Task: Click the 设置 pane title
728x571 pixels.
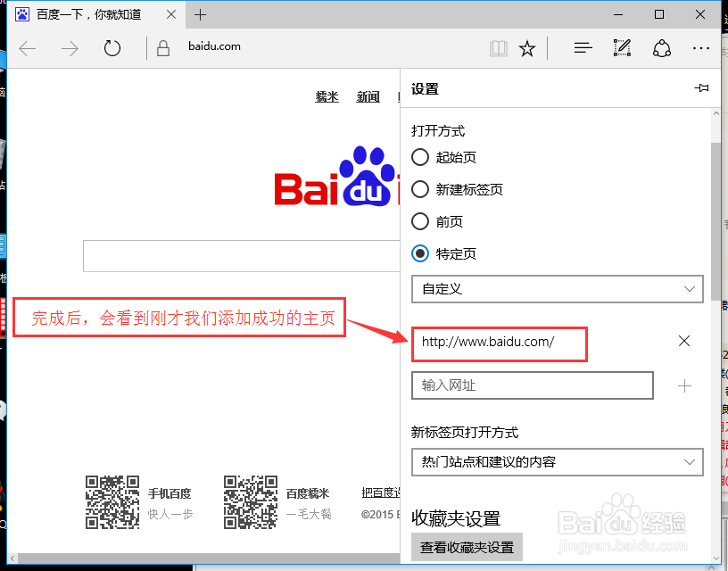Action: pyautogui.click(x=425, y=88)
